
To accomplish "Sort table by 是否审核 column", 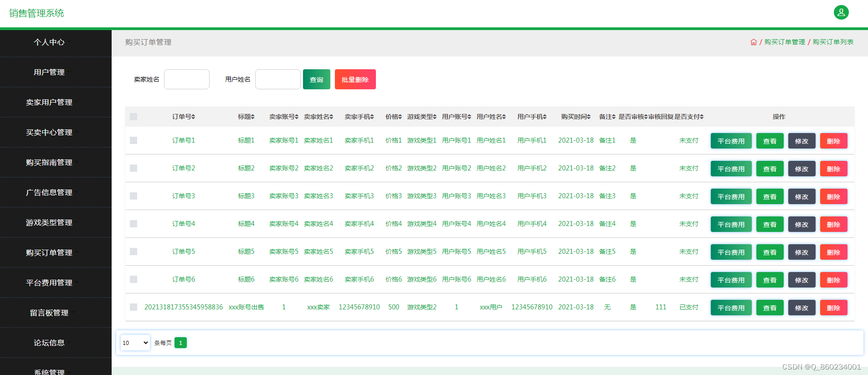I will click(x=633, y=117).
